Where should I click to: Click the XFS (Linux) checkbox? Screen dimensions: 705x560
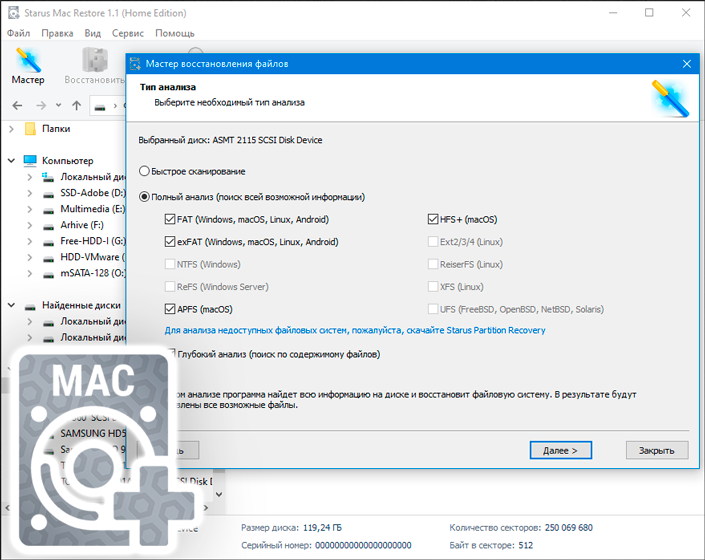(x=433, y=287)
